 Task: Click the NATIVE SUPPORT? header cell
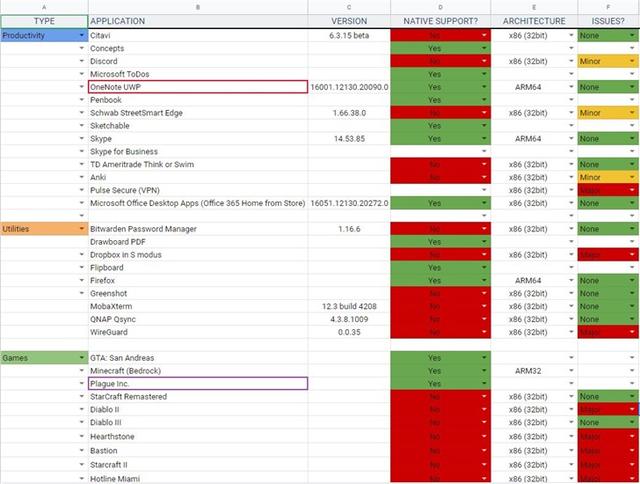click(x=440, y=21)
